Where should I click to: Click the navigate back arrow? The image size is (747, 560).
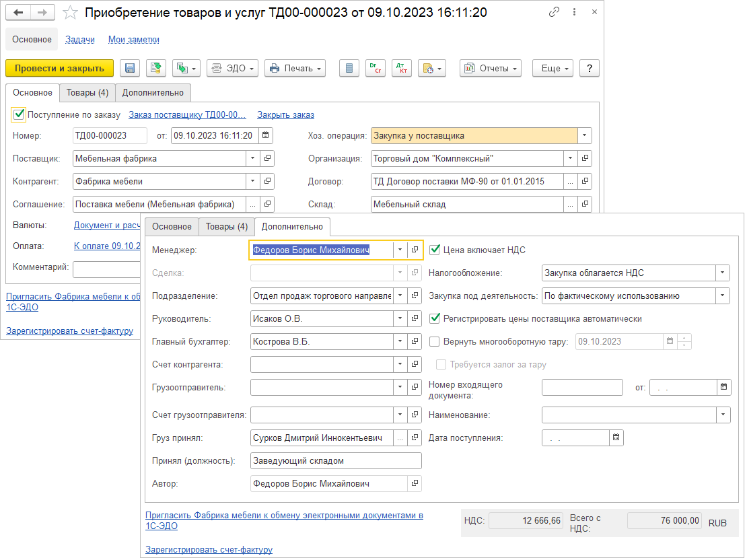(18, 13)
